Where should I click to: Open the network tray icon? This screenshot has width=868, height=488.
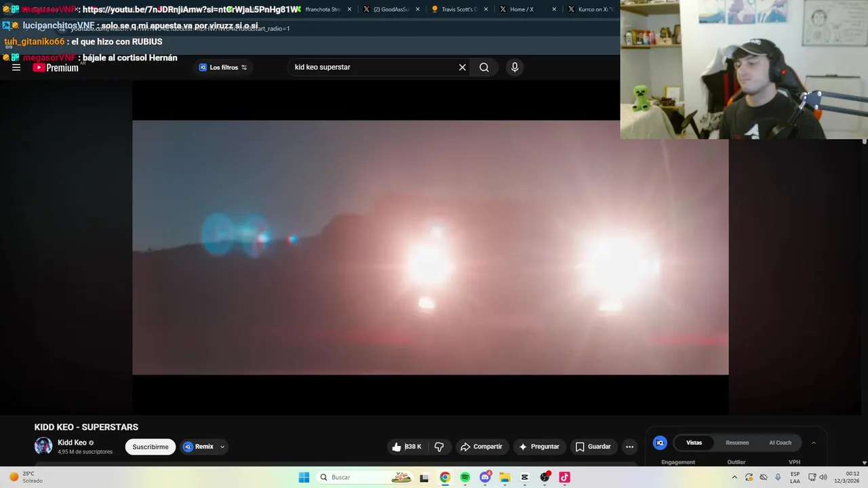[812, 477]
